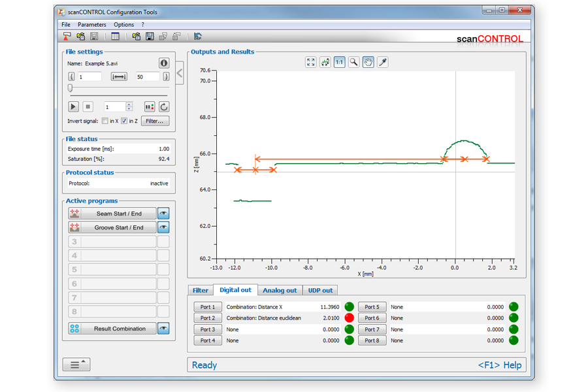The image size is (588, 392).
Task: Select the magnifier zoom tool
Action: tap(353, 62)
